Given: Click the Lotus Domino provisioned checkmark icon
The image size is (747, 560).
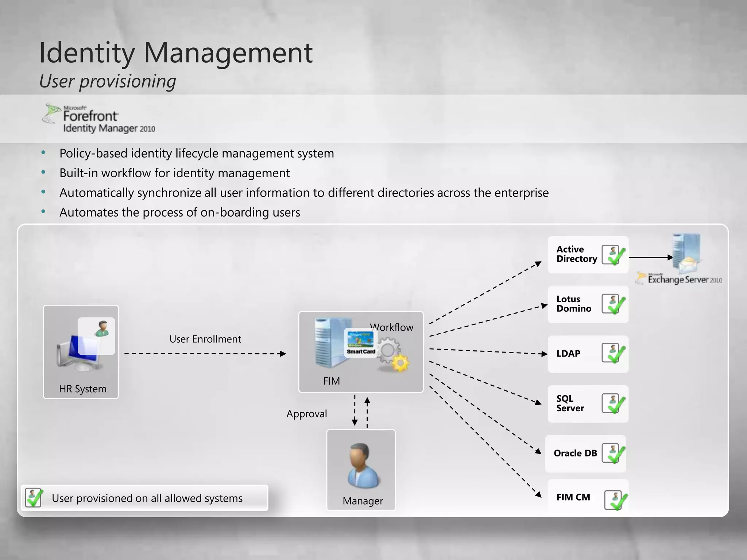Looking at the screenshot, I should 614,304.
